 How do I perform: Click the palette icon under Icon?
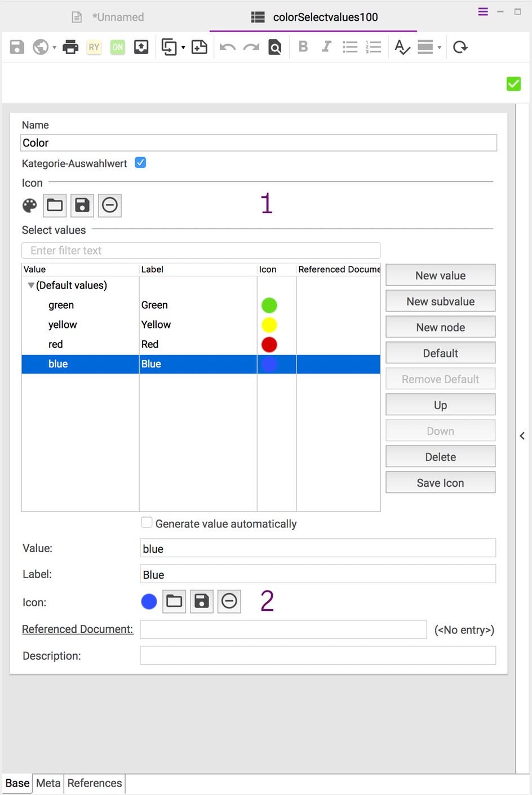(x=30, y=205)
